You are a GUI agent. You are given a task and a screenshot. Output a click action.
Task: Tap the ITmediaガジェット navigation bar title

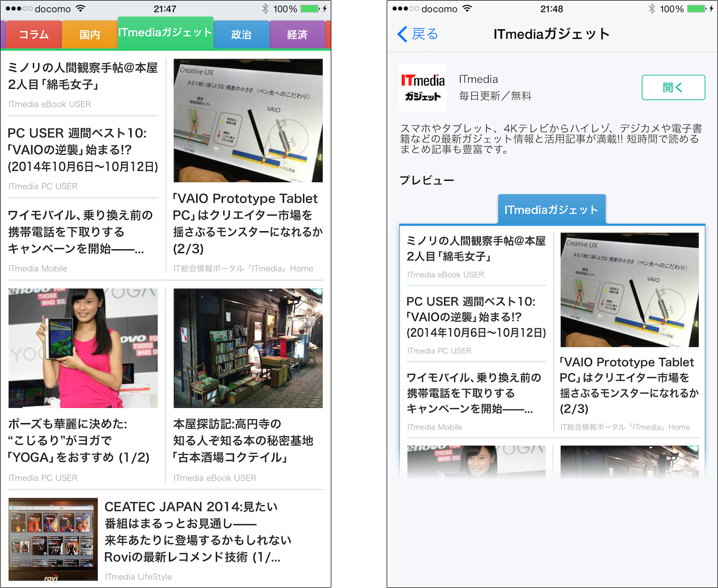click(x=552, y=34)
